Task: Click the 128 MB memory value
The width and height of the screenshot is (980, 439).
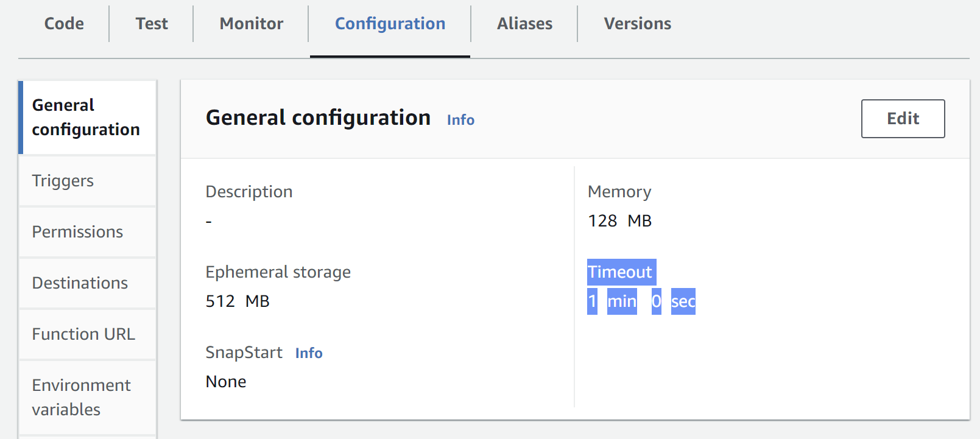Action: click(x=619, y=221)
